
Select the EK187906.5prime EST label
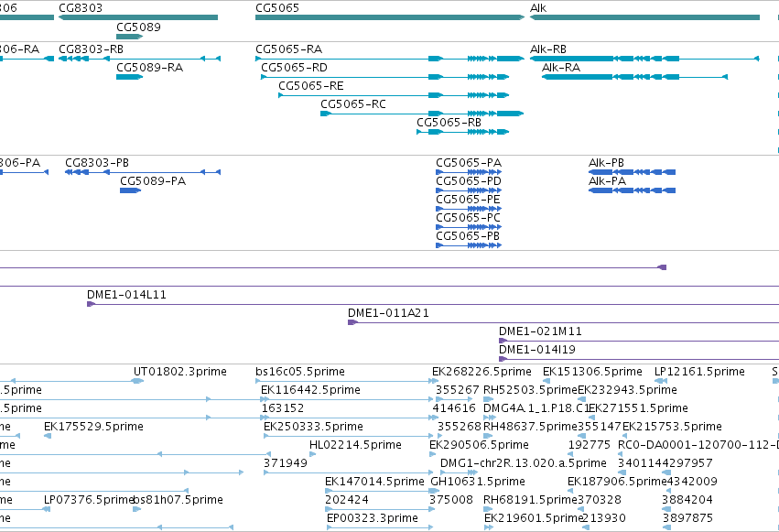coord(617,483)
